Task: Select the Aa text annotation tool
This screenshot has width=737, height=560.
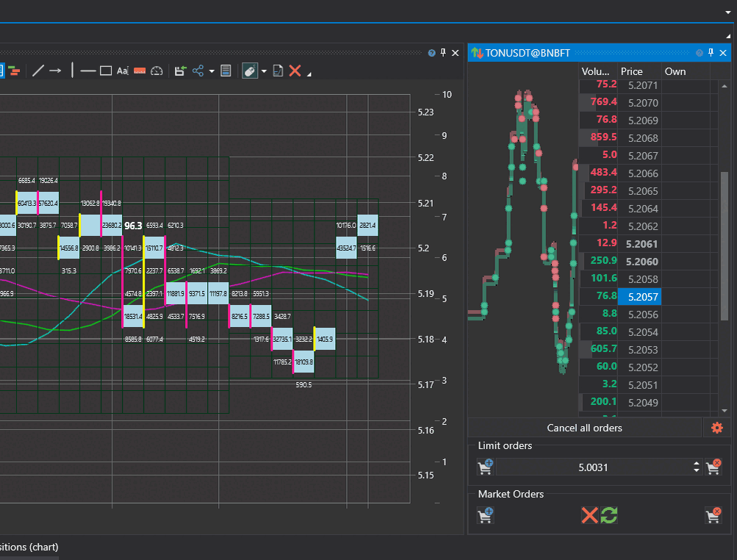Action: click(123, 70)
